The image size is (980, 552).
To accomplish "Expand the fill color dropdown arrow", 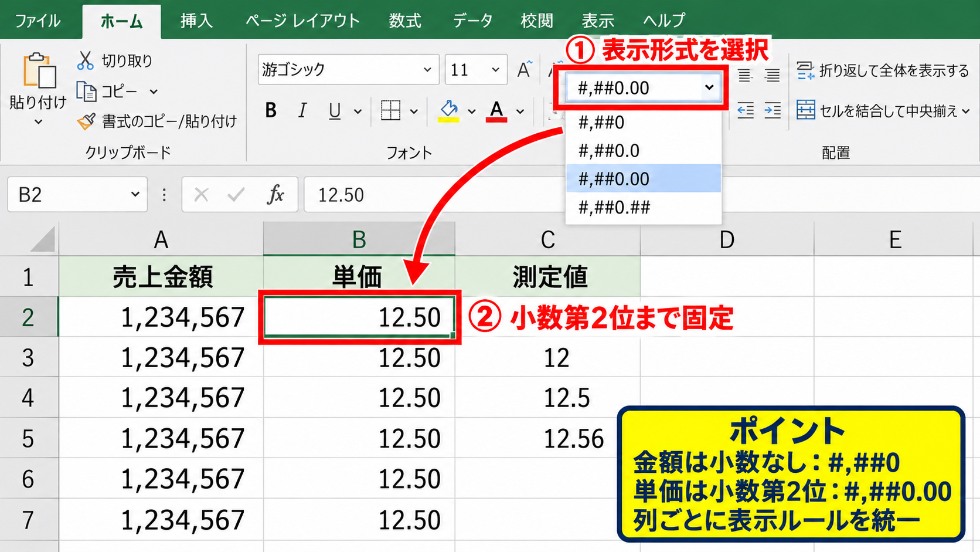I will [471, 111].
